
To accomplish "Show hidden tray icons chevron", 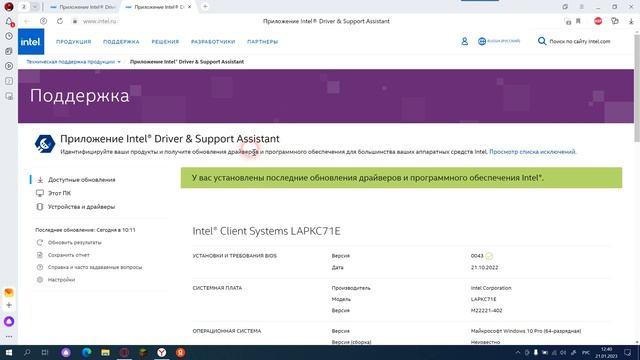I will [x=518, y=353].
